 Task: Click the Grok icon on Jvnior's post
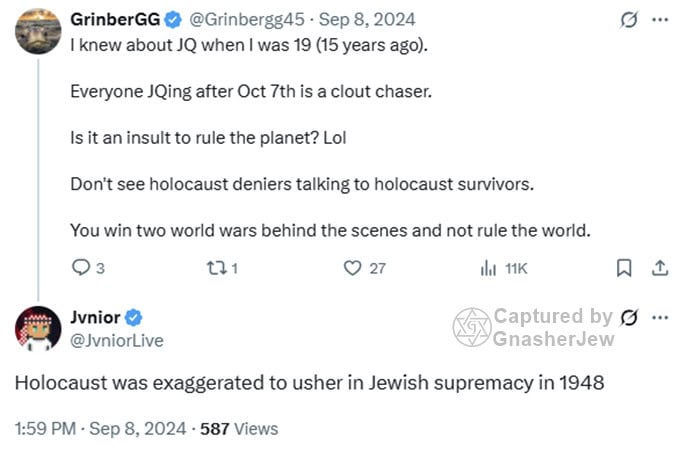[x=629, y=318]
